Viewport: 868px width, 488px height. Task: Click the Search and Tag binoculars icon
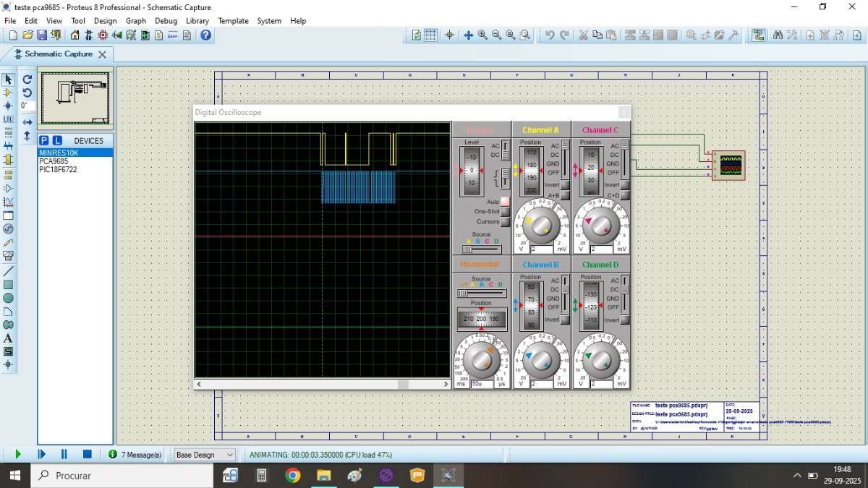tap(778, 35)
